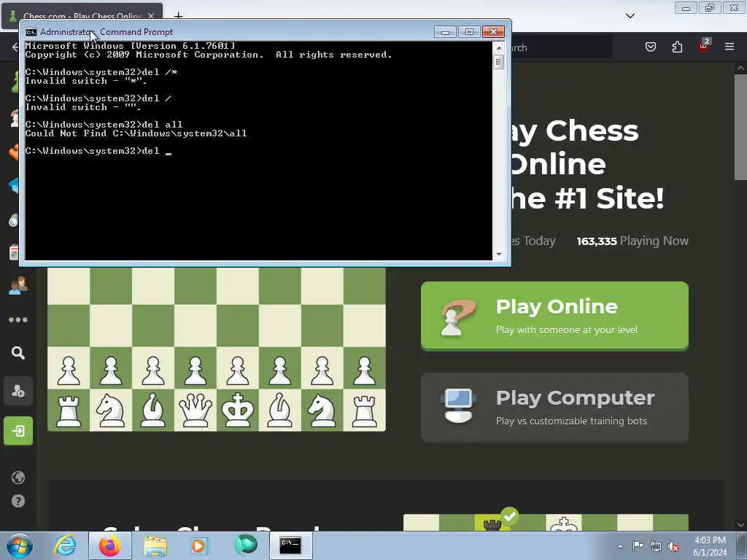Screen dimensions: 747x560
Task: Click 'Could Not Find C:\Windows\system32\all' line
Action: coord(136,133)
